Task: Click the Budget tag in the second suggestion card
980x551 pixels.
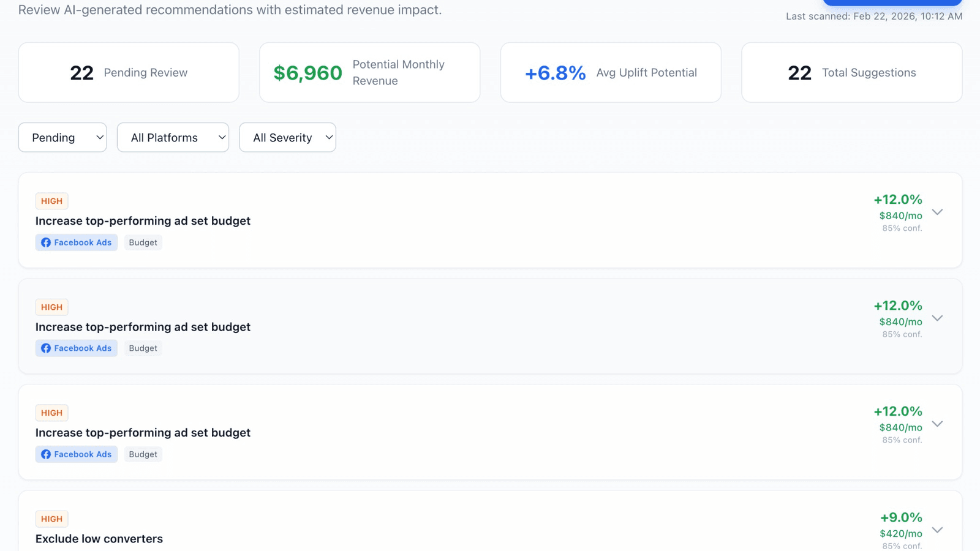Action: [x=143, y=348]
